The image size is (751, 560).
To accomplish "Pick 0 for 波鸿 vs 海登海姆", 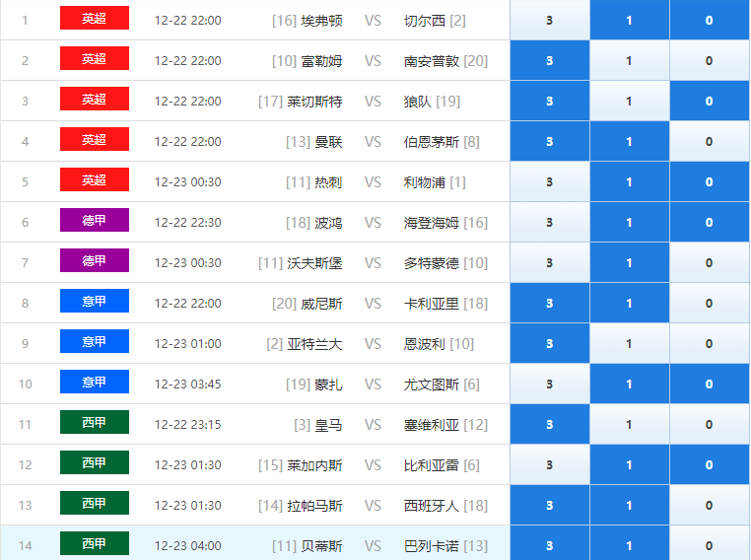I will [x=710, y=222].
